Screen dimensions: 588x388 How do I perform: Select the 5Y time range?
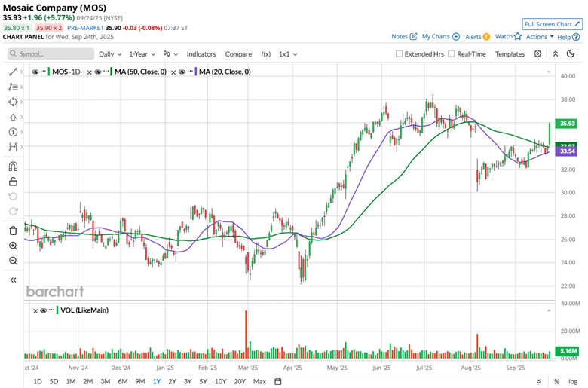tap(203, 381)
